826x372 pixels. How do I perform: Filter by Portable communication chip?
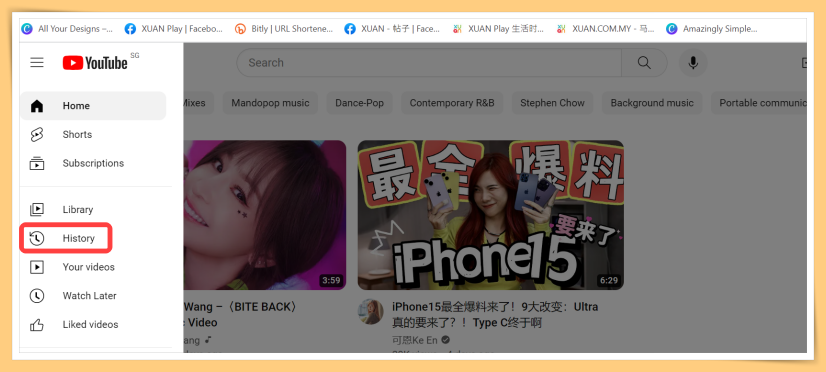[x=759, y=103]
